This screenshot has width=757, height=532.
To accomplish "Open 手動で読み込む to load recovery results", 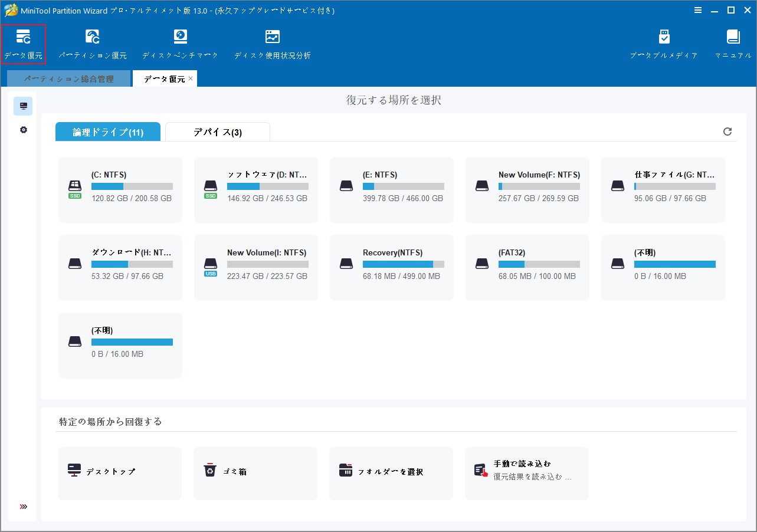I will pyautogui.click(x=526, y=473).
